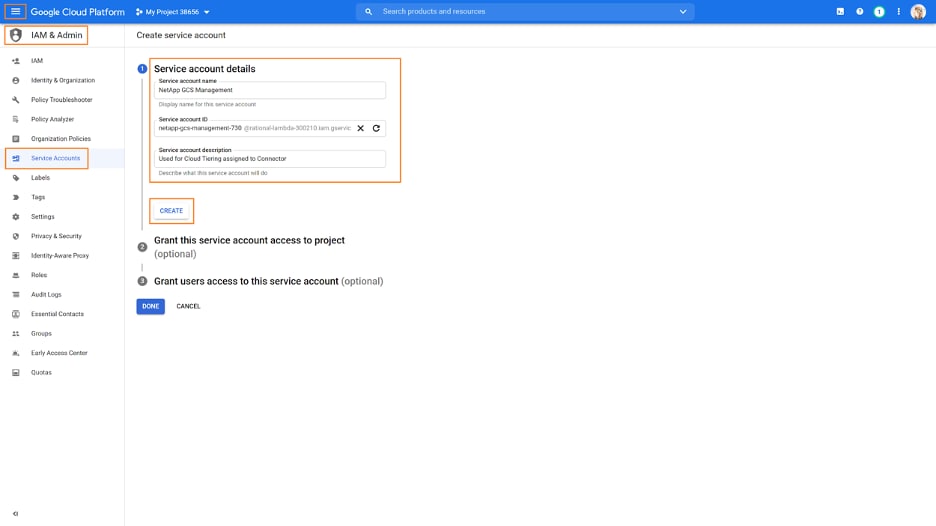Open the hamburger navigation menu
This screenshot has height=526, width=936.
coord(15,12)
